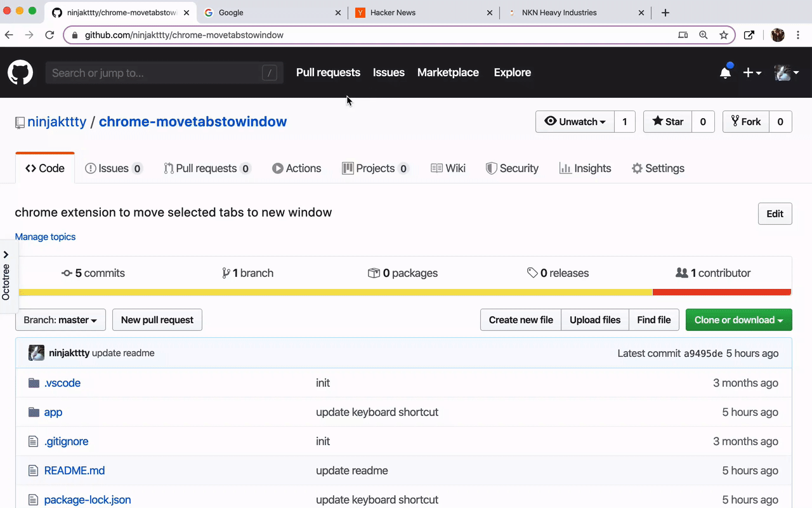Go to Marketplace

[x=448, y=72]
